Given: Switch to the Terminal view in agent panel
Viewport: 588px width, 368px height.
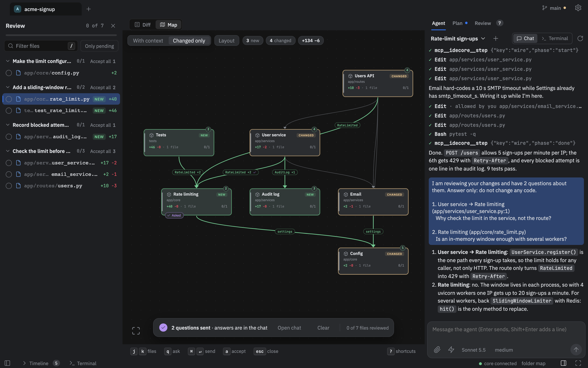Looking at the screenshot, I should [x=555, y=38].
